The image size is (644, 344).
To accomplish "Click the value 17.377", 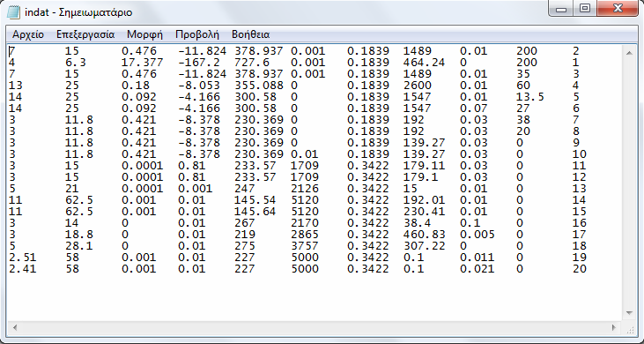I will point(142,63).
